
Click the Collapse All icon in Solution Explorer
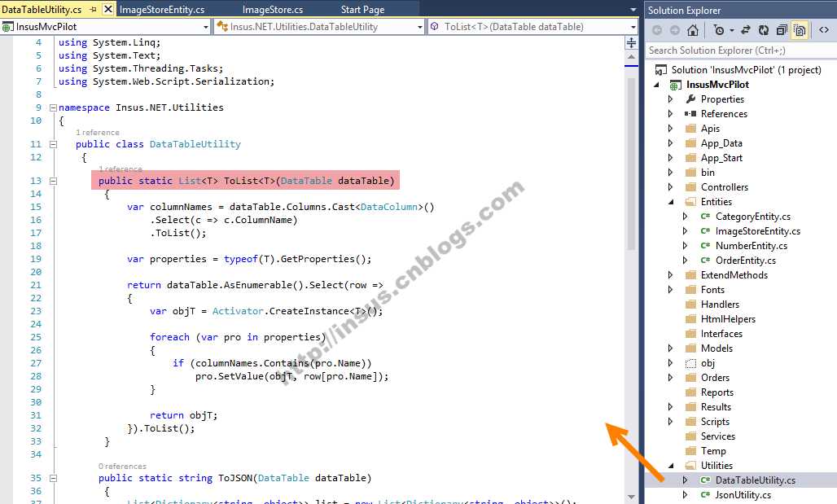coord(782,30)
